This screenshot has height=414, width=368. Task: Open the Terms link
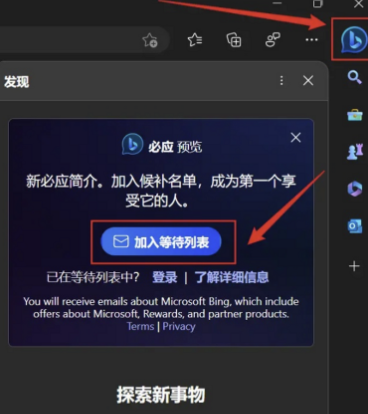click(140, 326)
